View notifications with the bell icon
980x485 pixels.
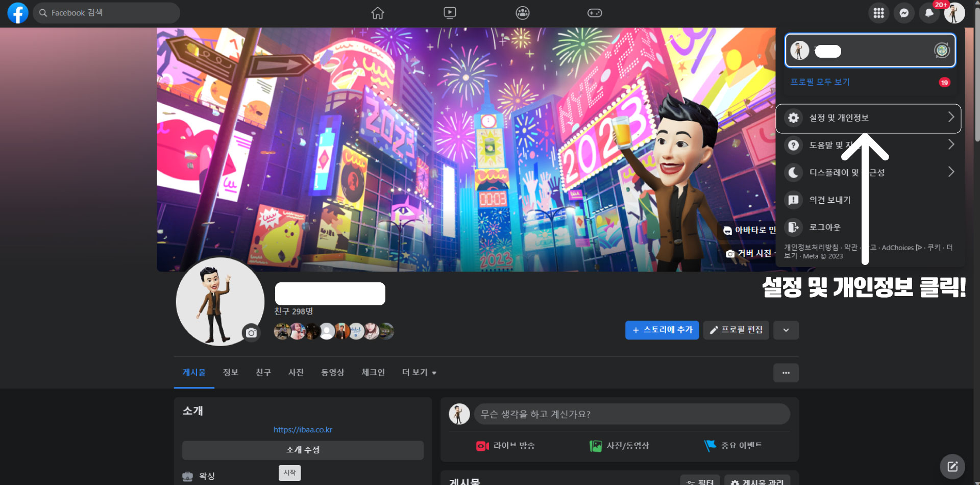pos(929,13)
